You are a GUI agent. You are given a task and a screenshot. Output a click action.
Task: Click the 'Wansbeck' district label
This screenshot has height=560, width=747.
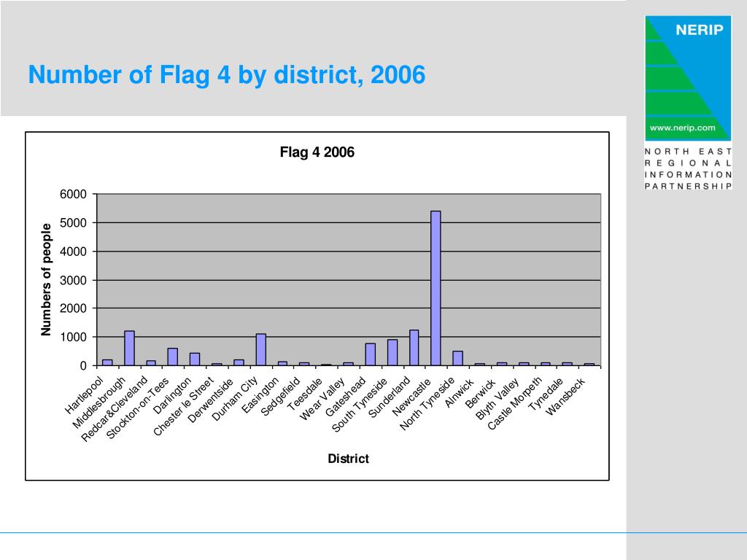(565, 397)
